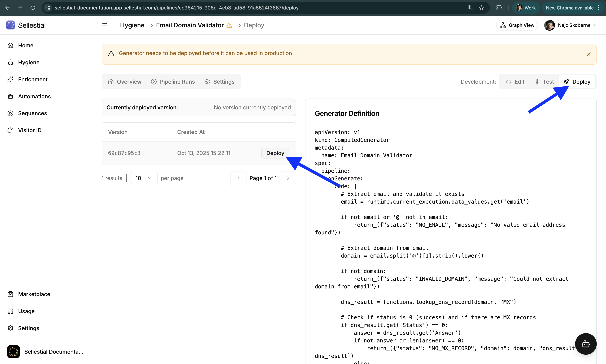Click the hamburger menu icon
The height and width of the screenshot is (364, 606).
(x=104, y=25)
